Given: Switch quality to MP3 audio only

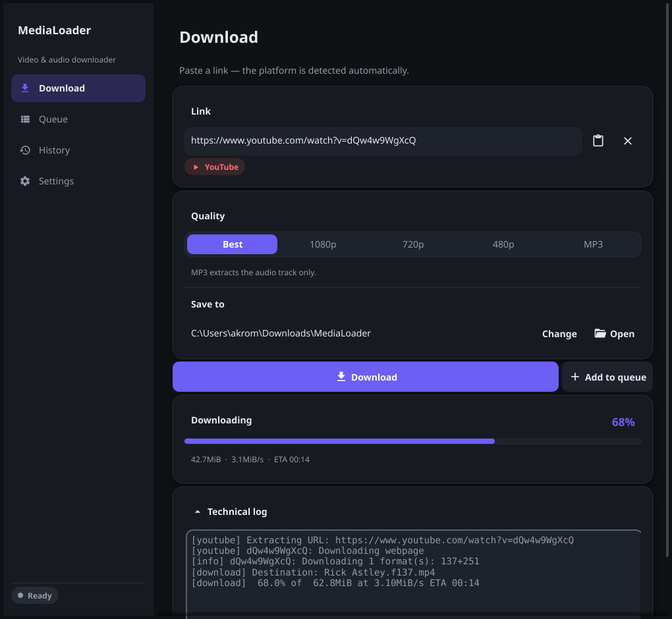Looking at the screenshot, I should tap(593, 244).
